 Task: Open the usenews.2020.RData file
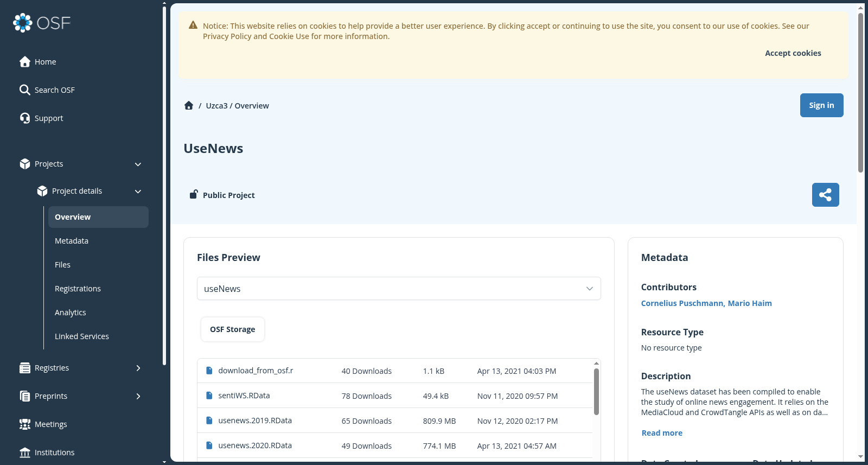(x=255, y=445)
